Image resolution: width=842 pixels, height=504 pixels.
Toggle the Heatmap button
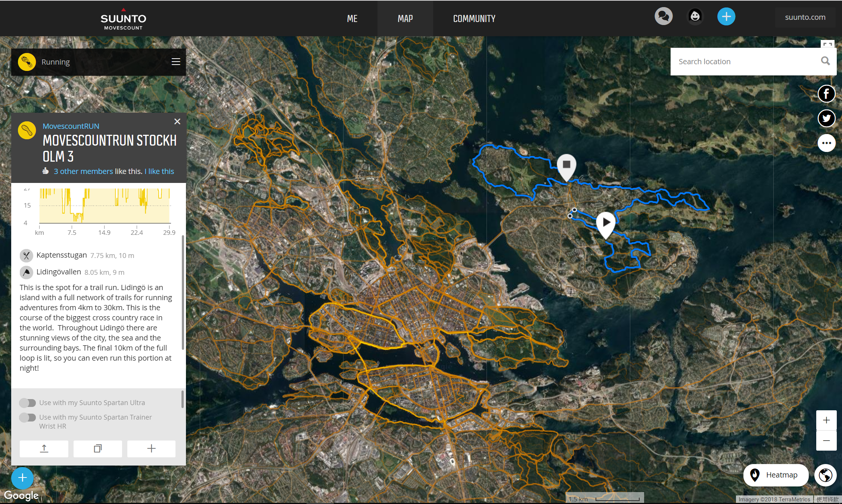776,475
